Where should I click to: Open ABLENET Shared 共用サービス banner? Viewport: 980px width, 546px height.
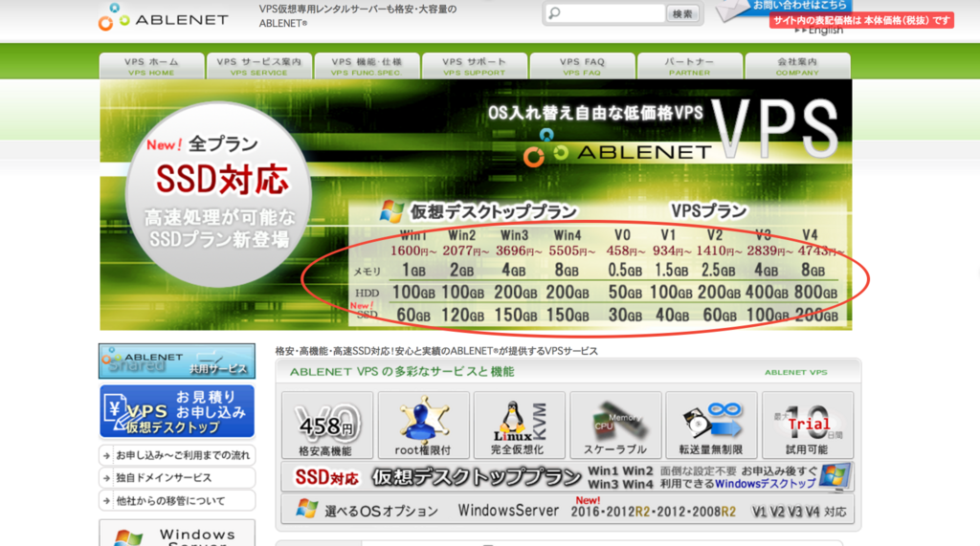177,361
